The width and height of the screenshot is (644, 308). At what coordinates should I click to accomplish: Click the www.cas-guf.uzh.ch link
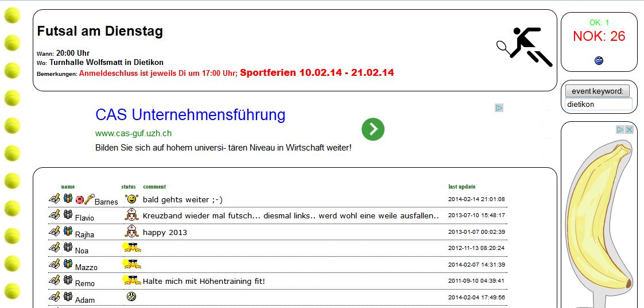coord(134,133)
